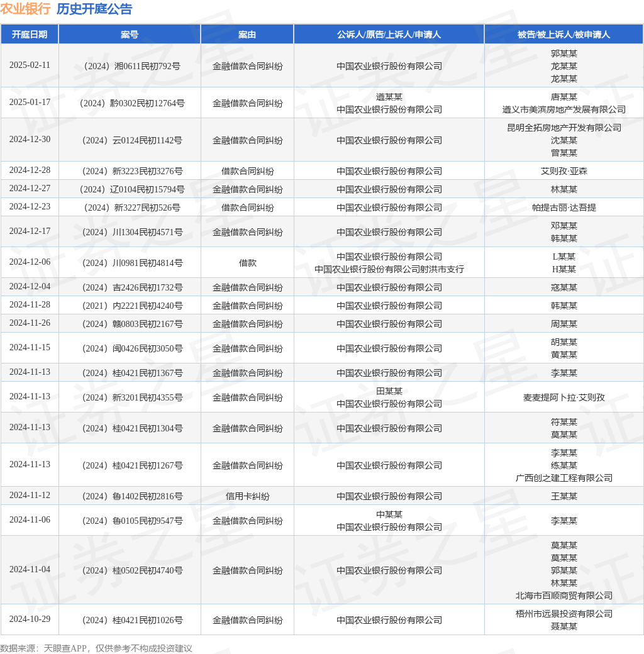Viewport: 644px width, 654px height.
Task: Select case number (2024)黔0302民初12764号
Action: pyautogui.click(x=132, y=103)
